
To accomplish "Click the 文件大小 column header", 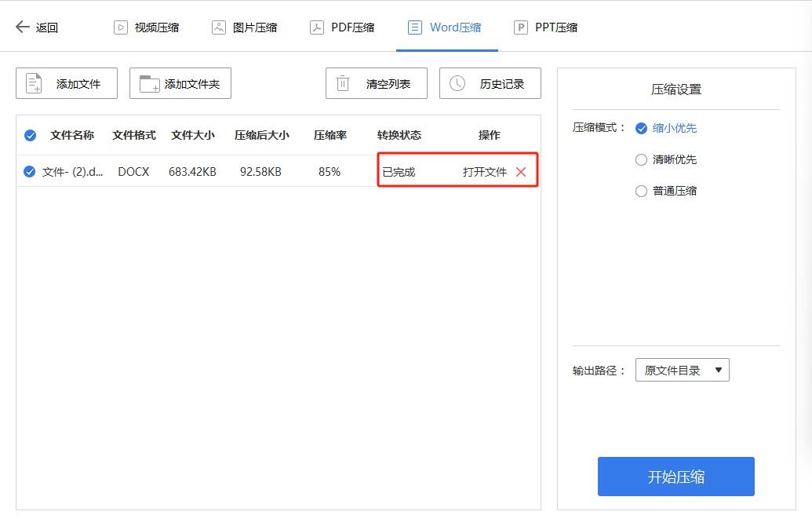I will point(193,135).
